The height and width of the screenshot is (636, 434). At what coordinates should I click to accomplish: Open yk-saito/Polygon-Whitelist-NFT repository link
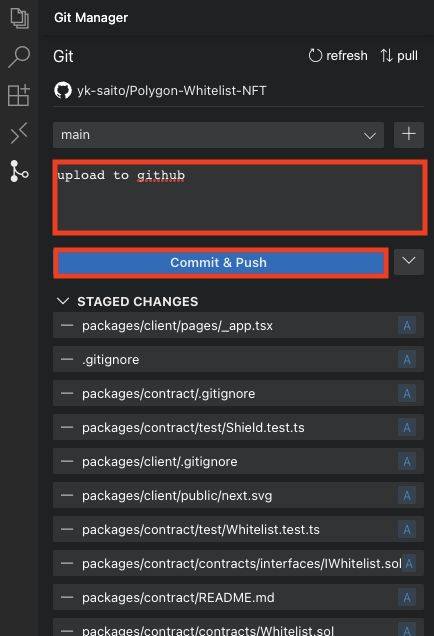click(172, 90)
